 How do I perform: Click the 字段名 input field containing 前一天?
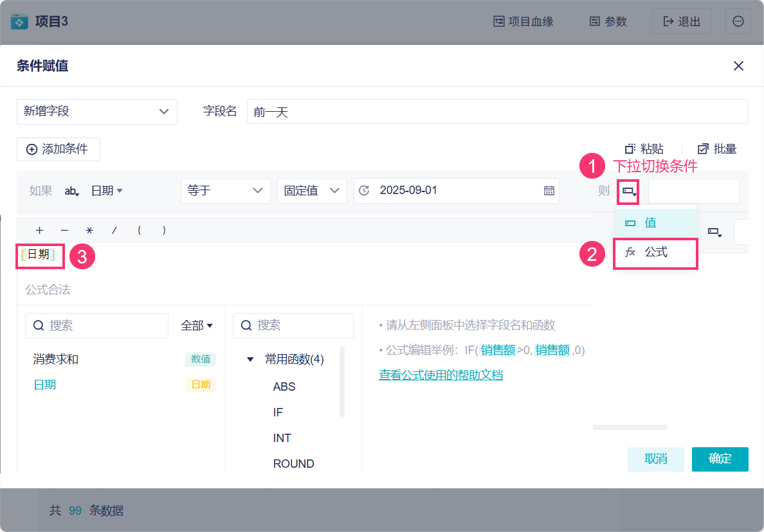[497, 111]
